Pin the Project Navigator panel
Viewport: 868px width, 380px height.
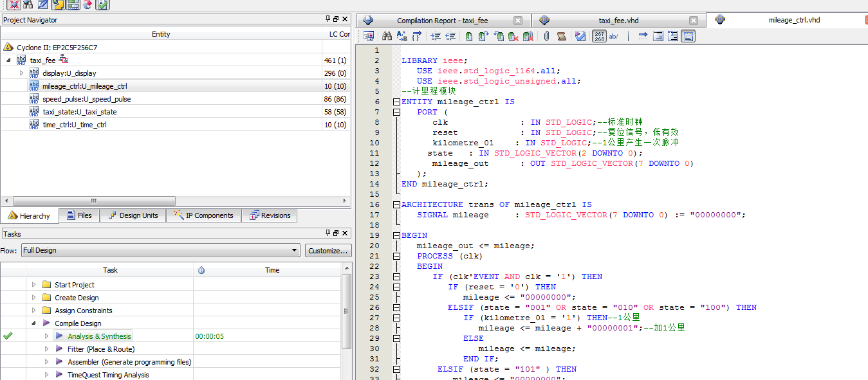pyautogui.click(x=328, y=19)
